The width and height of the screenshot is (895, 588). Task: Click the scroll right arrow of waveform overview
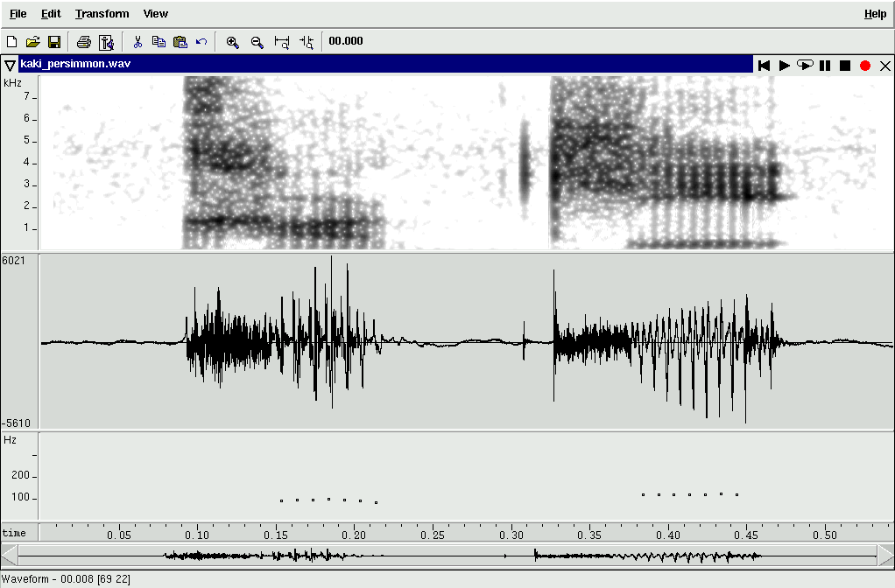[886, 555]
